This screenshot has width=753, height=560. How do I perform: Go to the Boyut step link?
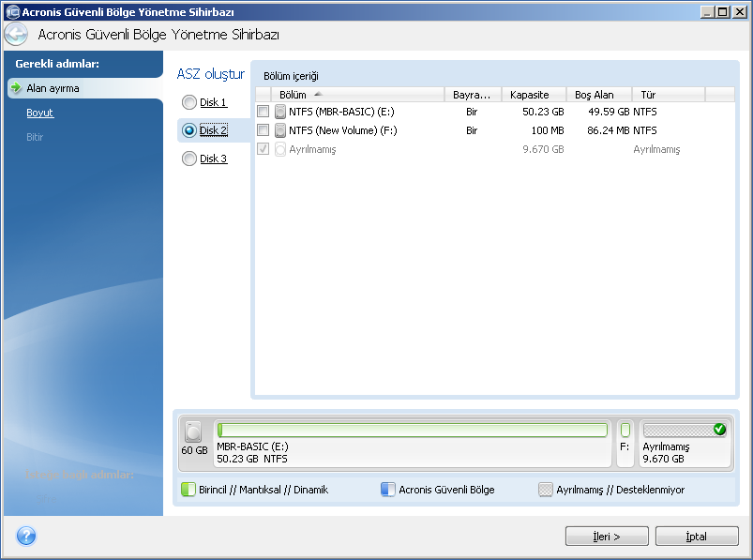[x=40, y=113]
